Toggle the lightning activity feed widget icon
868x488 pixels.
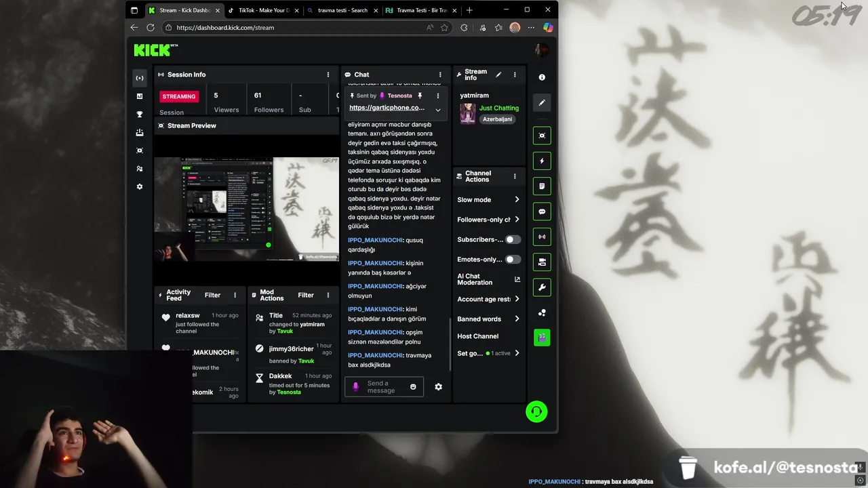(x=542, y=161)
